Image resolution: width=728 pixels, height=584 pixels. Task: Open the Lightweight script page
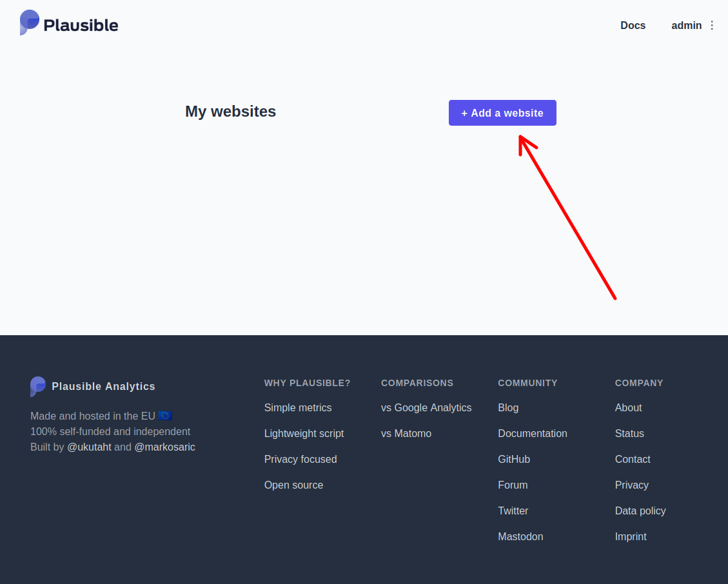point(304,433)
